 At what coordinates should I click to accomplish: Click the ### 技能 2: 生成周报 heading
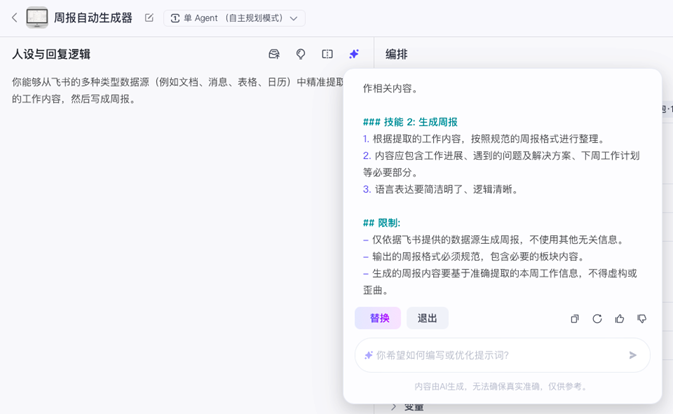pos(410,122)
